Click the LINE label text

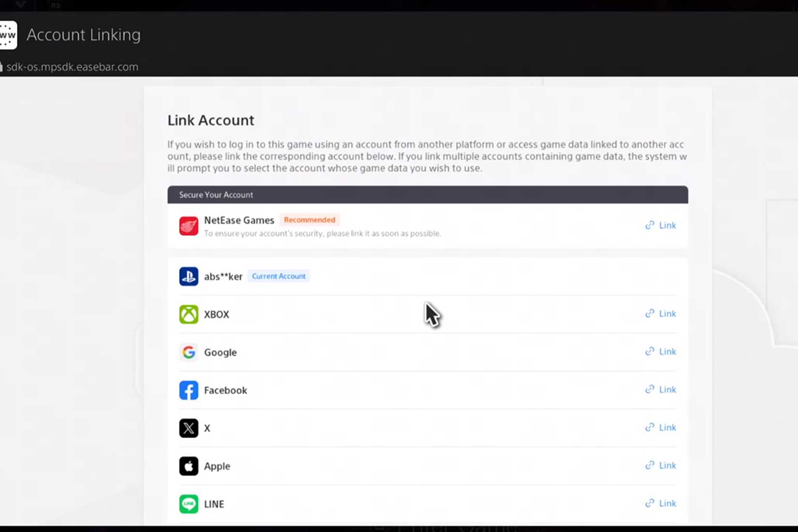click(x=214, y=504)
